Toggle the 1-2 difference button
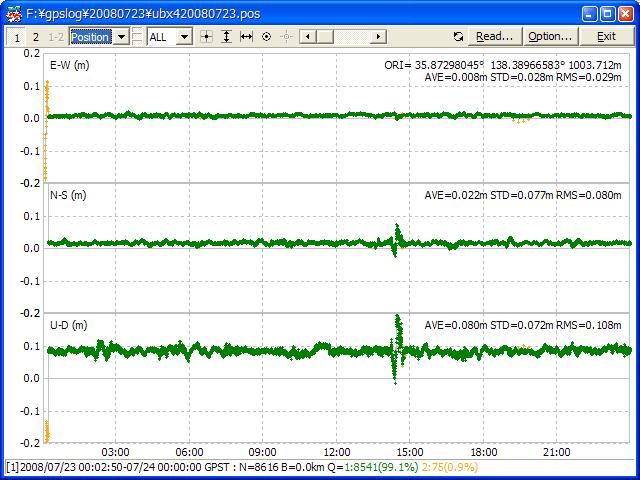The width and height of the screenshot is (640, 480). coord(56,36)
